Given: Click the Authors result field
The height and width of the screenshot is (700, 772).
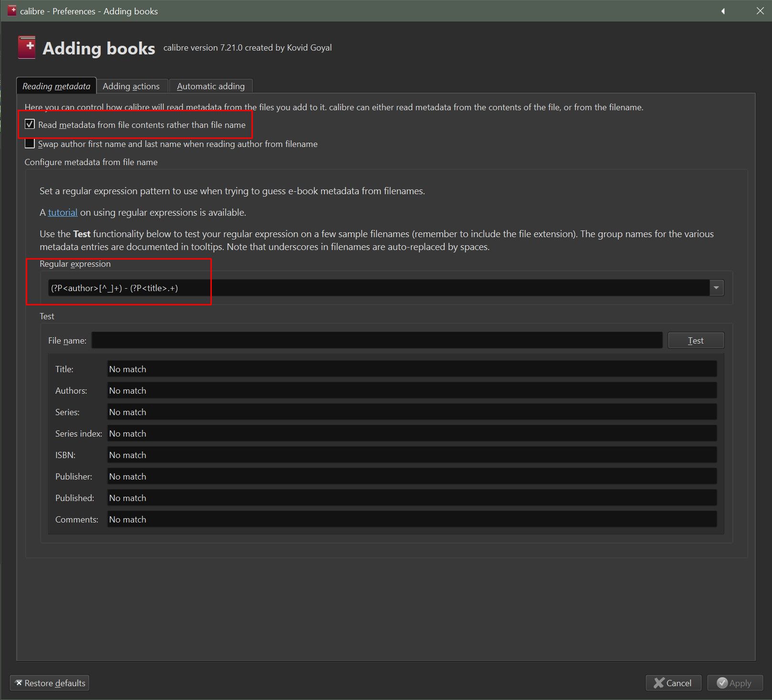Looking at the screenshot, I should (x=412, y=390).
